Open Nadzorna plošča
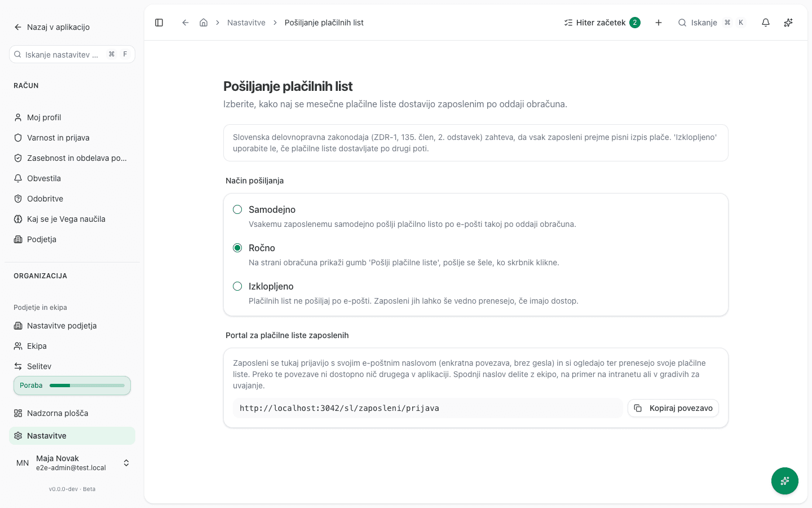 (x=72, y=413)
